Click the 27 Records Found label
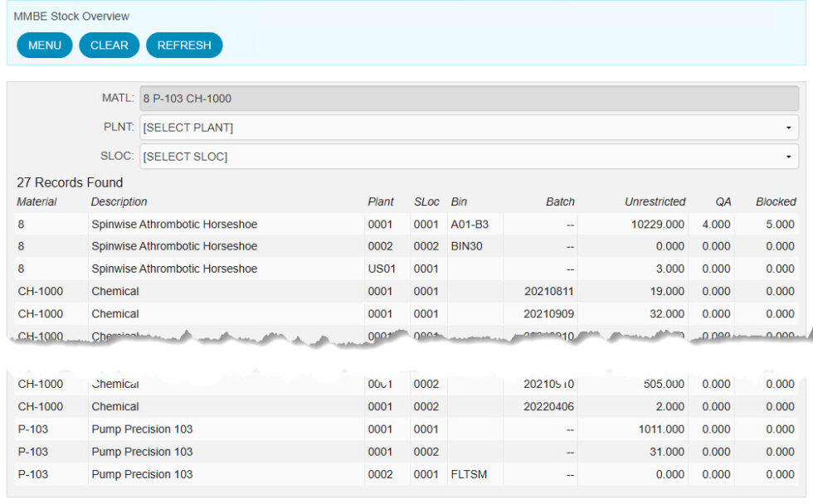Viewport: 813px width, 504px height. pos(68,182)
